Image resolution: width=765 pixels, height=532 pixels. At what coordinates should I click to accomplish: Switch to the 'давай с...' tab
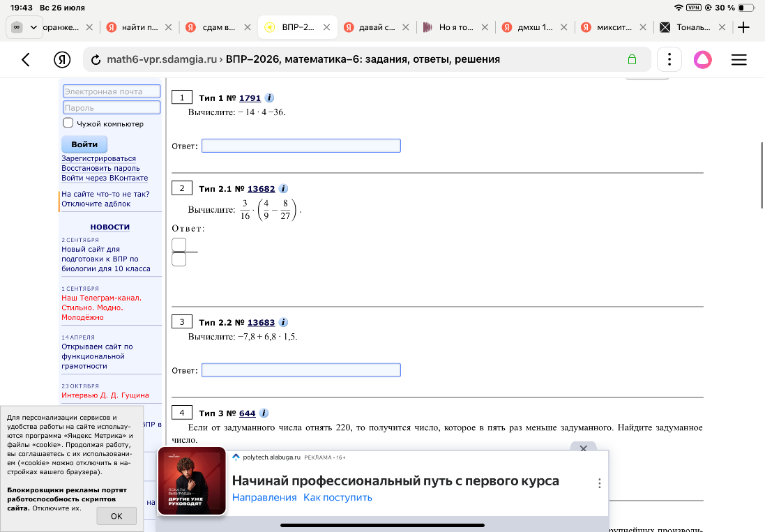pyautogui.click(x=370, y=27)
